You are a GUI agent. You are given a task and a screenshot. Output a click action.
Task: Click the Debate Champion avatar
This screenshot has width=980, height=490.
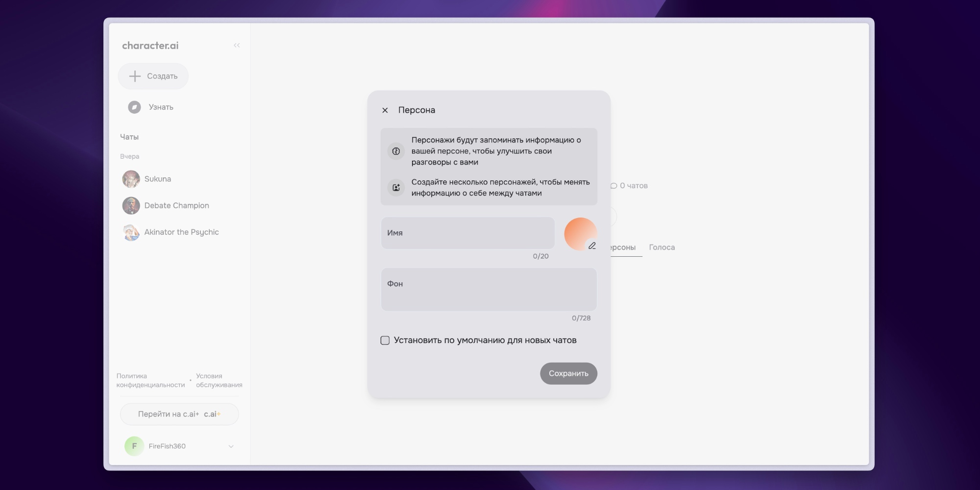click(131, 205)
